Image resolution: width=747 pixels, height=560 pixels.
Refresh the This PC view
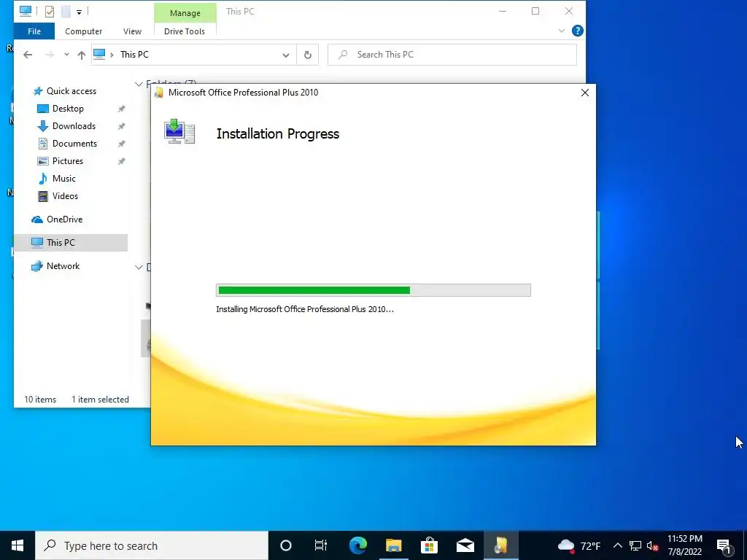pos(308,55)
